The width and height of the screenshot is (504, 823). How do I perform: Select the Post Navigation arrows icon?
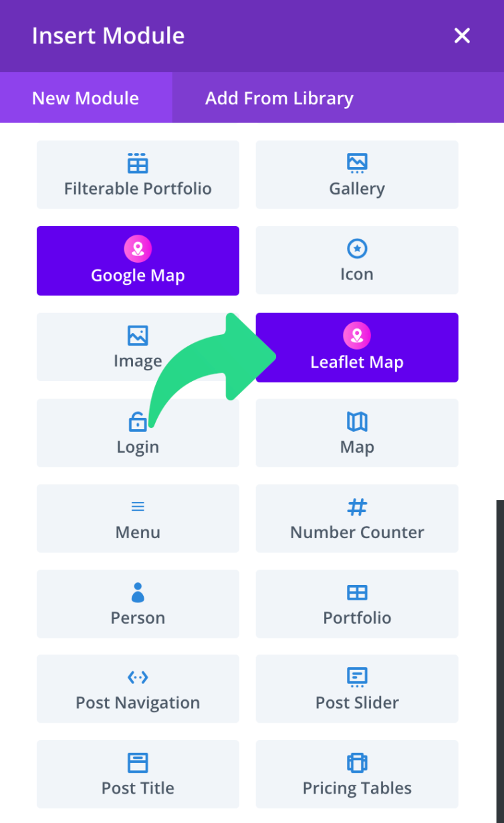click(138, 677)
